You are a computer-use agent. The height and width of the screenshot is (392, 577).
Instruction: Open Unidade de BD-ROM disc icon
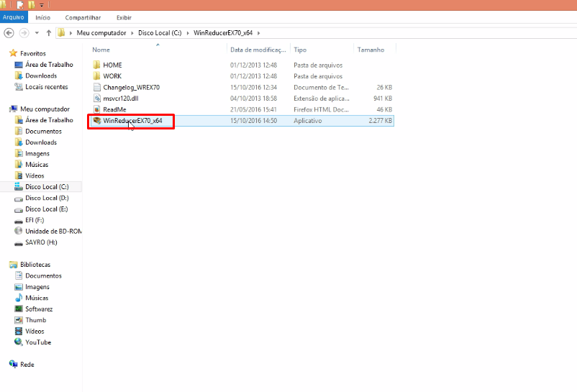[19, 231]
